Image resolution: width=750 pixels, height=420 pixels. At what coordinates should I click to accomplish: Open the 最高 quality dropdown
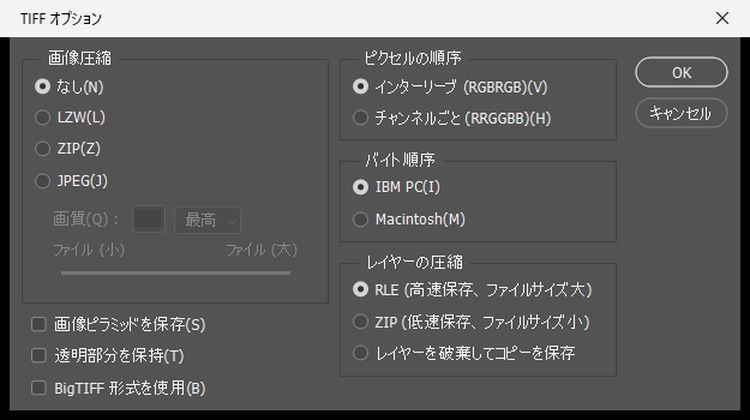pos(208,220)
